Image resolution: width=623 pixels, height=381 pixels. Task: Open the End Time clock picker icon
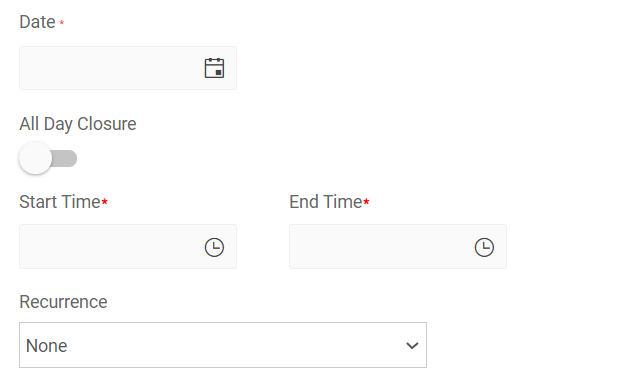pyautogui.click(x=484, y=247)
